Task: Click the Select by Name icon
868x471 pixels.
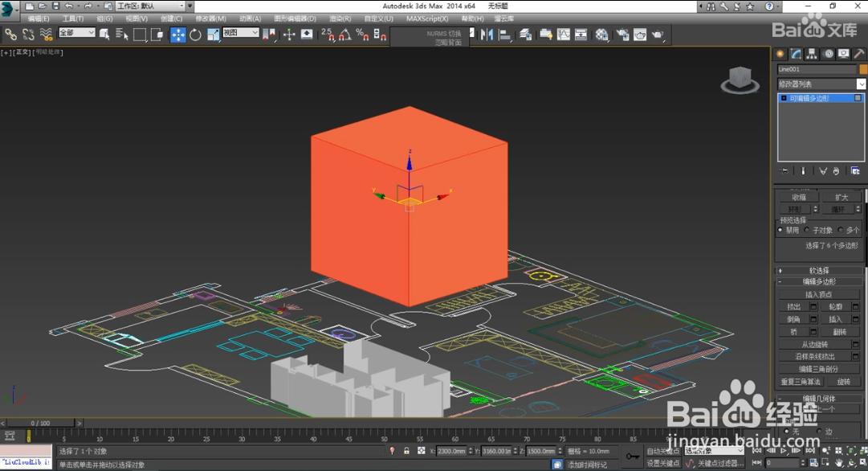Action: 122,35
